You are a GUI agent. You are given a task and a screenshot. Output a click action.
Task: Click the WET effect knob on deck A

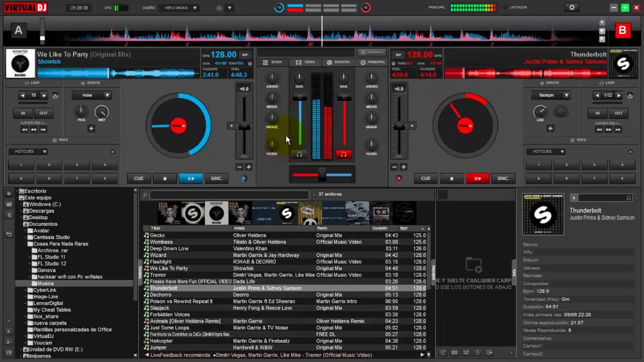click(x=102, y=112)
